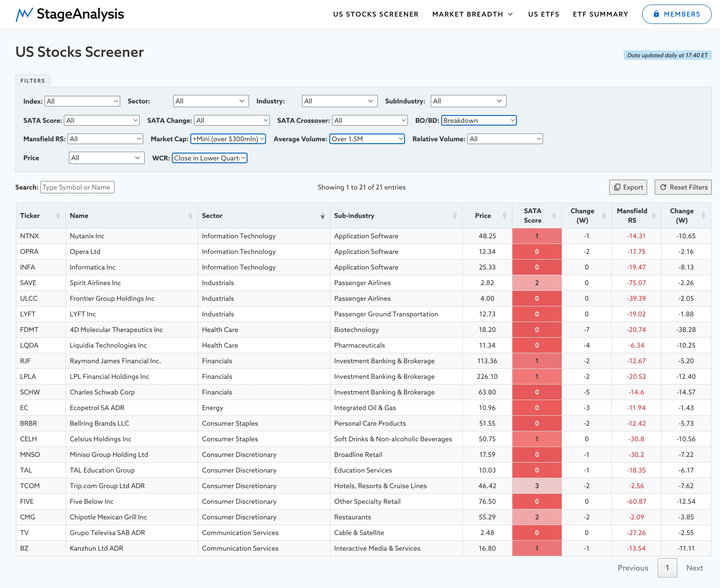
Task: Click the Reset Filters button
Action: [x=683, y=187]
